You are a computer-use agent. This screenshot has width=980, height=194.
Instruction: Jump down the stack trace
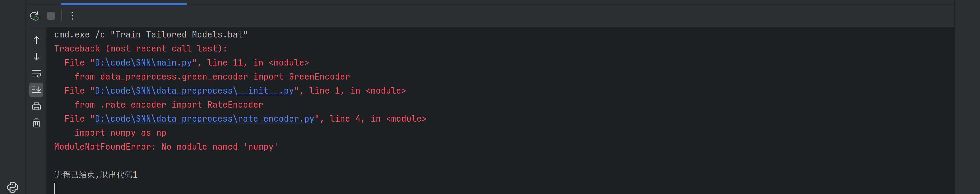[36, 57]
